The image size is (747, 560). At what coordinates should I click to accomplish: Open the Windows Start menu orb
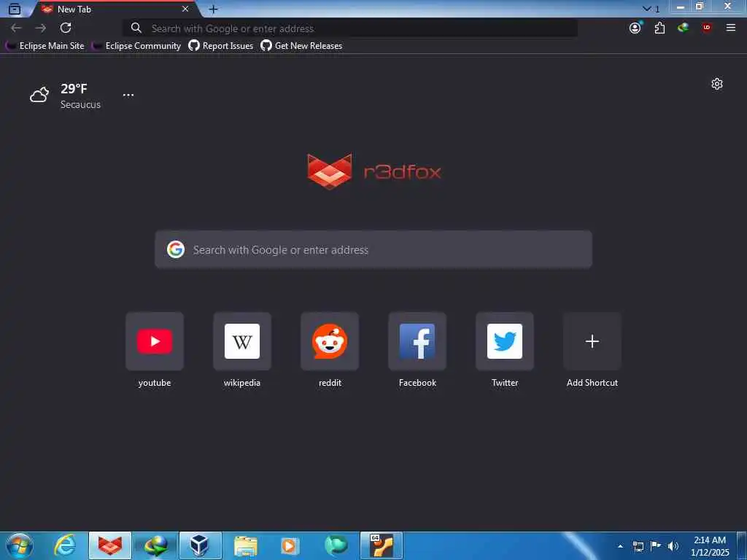coord(20,545)
